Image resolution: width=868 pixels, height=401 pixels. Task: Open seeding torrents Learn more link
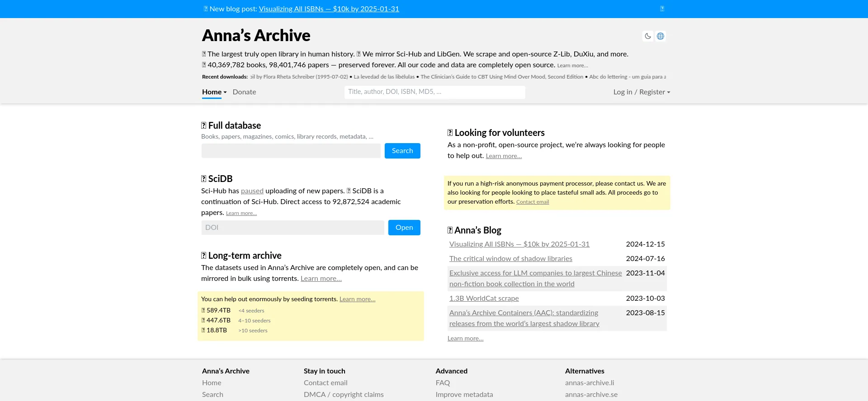(357, 299)
